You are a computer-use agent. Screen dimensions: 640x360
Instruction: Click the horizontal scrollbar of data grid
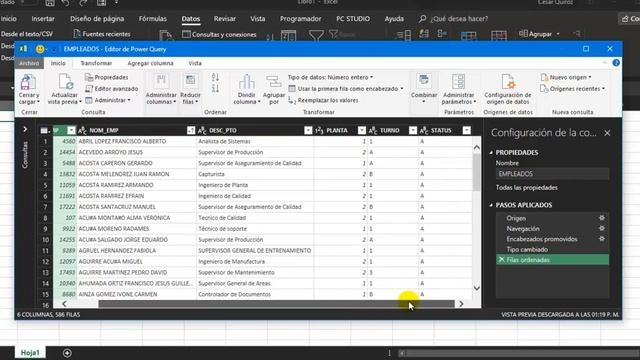[x=276, y=304]
